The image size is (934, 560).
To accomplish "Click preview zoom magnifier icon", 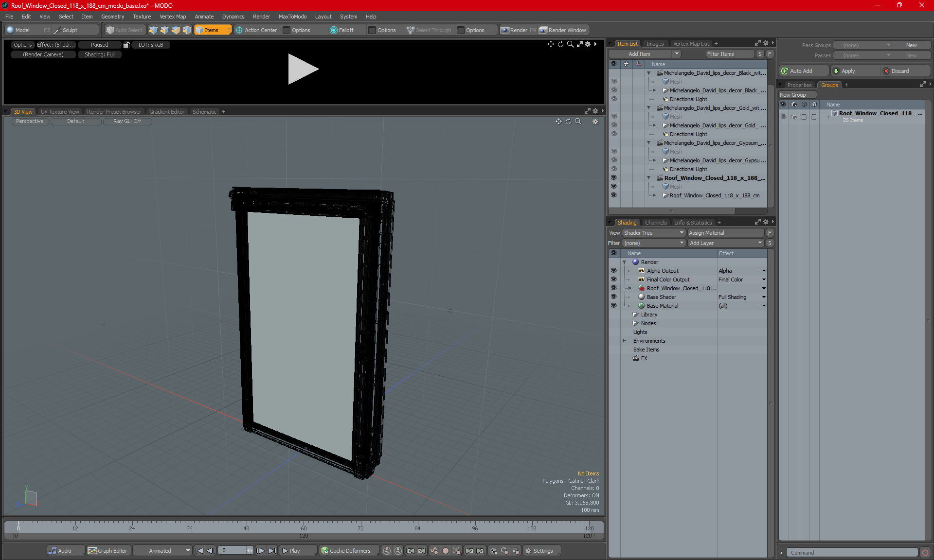I will [570, 44].
